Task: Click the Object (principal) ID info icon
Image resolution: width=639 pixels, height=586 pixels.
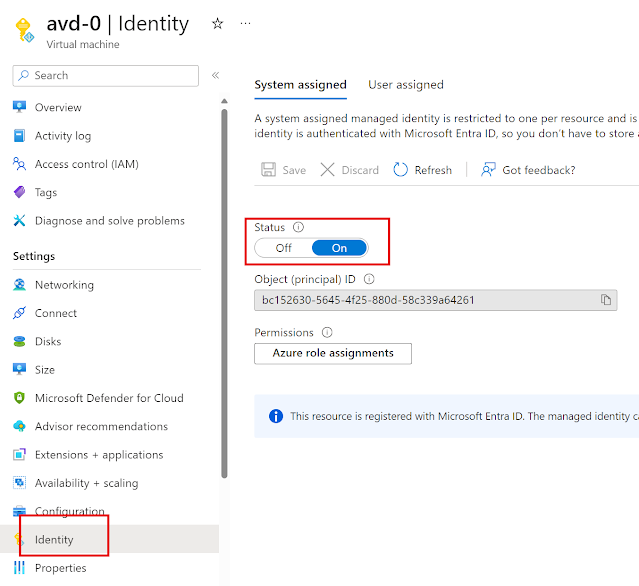Action: click(x=369, y=279)
